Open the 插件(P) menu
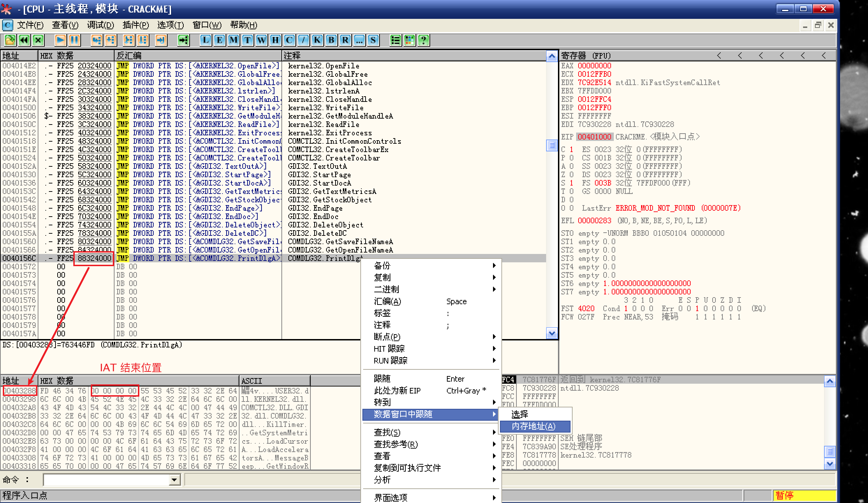Image resolution: width=868 pixels, height=503 pixels. coord(135,25)
